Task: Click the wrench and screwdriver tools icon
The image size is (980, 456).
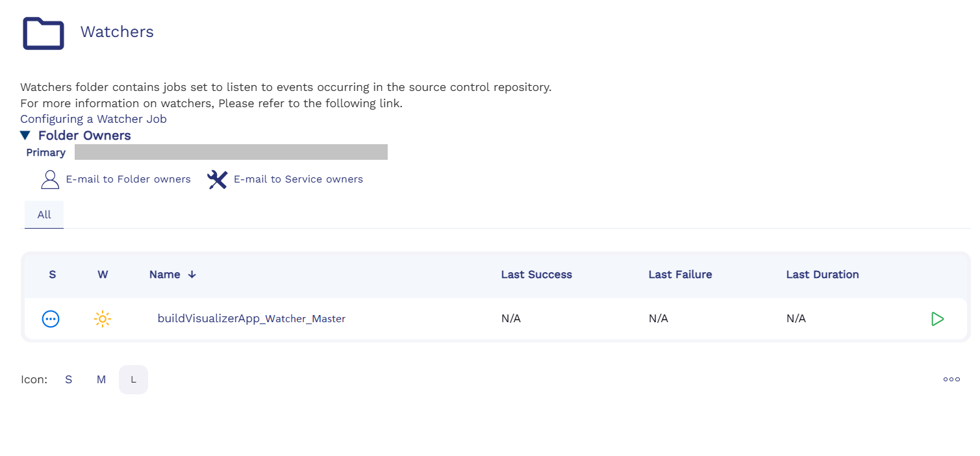Action: click(217, 179)
